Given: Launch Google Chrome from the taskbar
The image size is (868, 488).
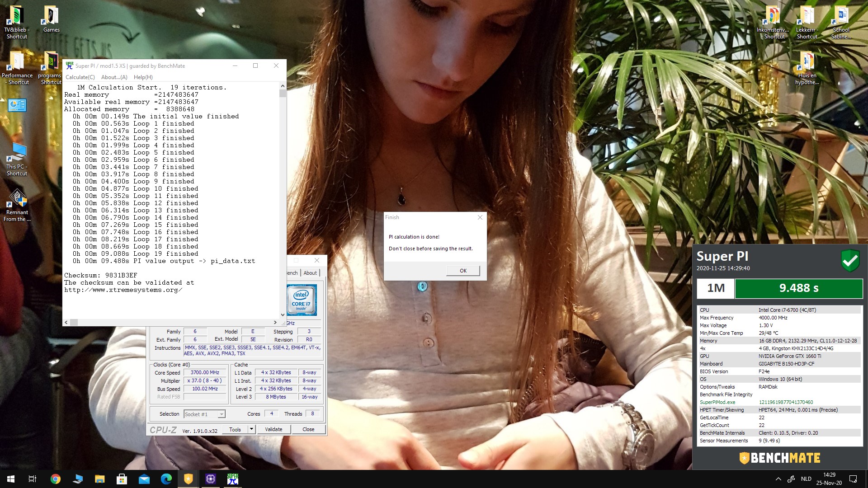Looking at the screenshot, I should (x=56, y=479).
